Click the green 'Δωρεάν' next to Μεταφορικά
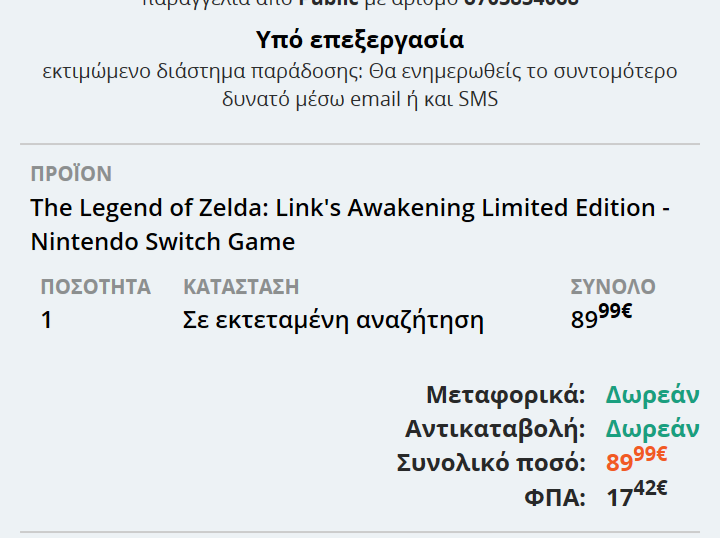Viewport: 720px width, 538px height. 652,394
